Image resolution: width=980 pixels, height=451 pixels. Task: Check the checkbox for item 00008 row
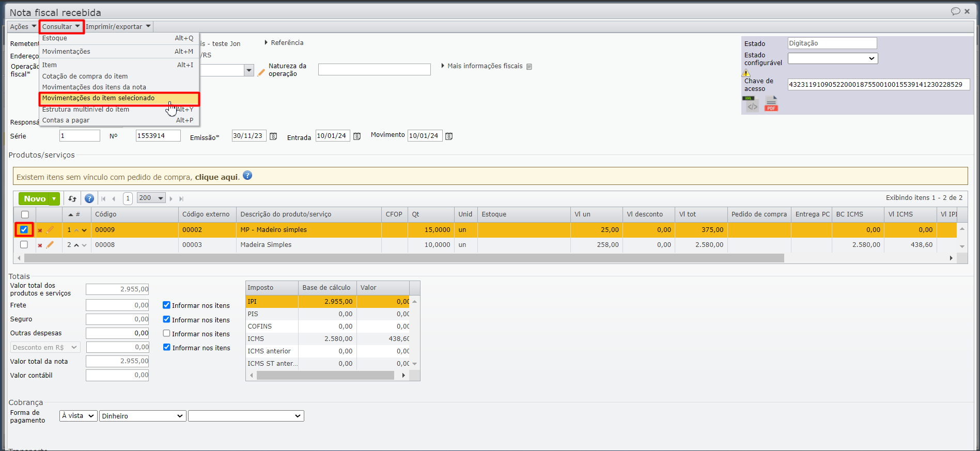24,245
